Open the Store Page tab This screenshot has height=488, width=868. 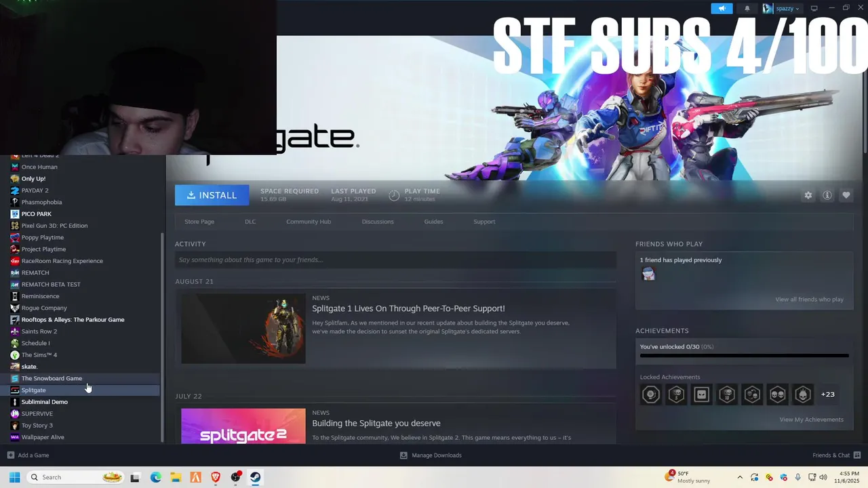click(x=199, y=222)
